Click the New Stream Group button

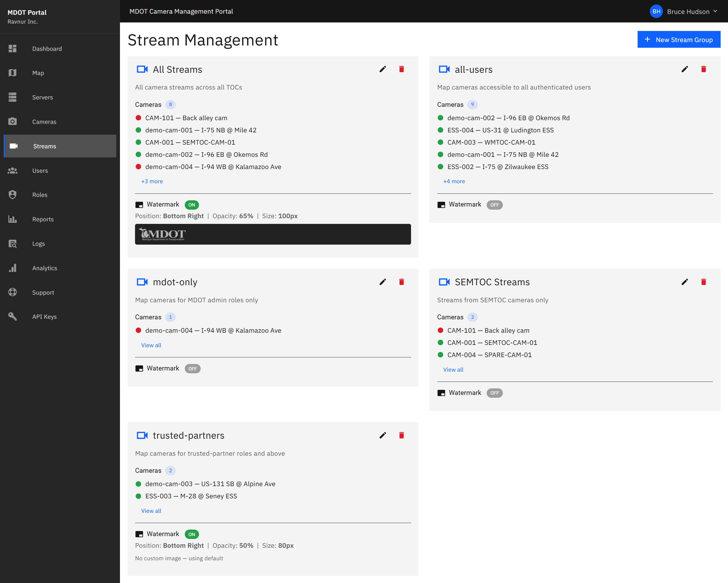click(x=679, y=39)
